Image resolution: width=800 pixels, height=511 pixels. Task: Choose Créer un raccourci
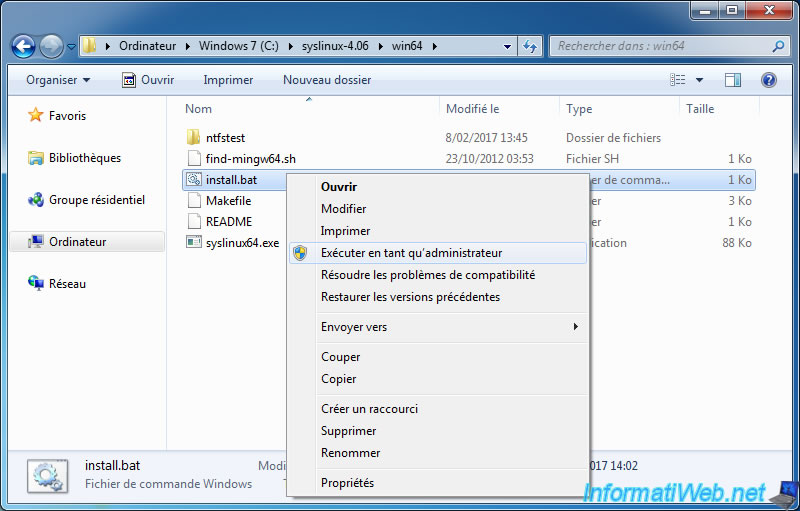[x=369, y=409]
